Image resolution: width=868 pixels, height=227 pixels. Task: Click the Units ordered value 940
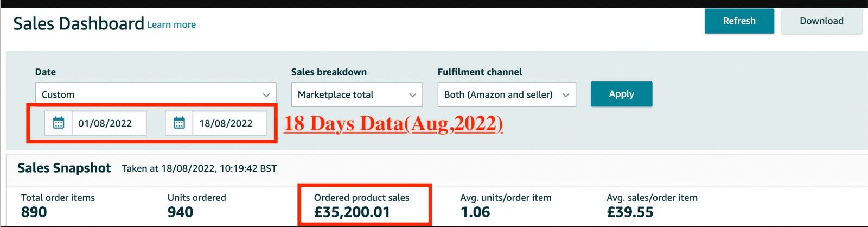180,212
